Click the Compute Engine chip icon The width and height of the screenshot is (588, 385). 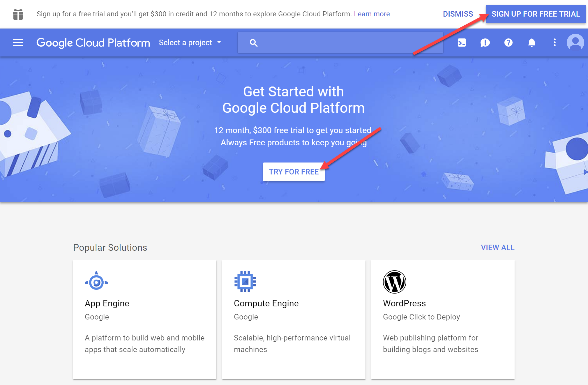point(245,281)
